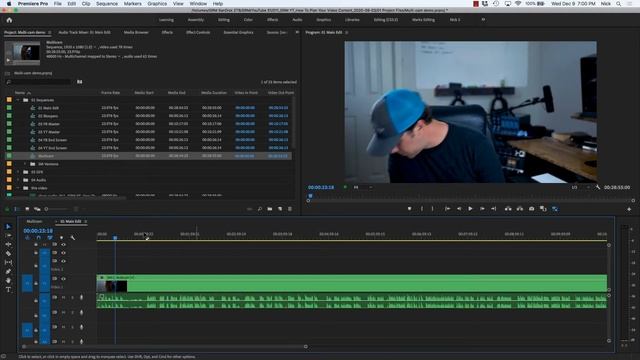Screen dimensions: 640x360
Task: Open the Program monitor zoom level dropdown
Action: coord(362,187)
